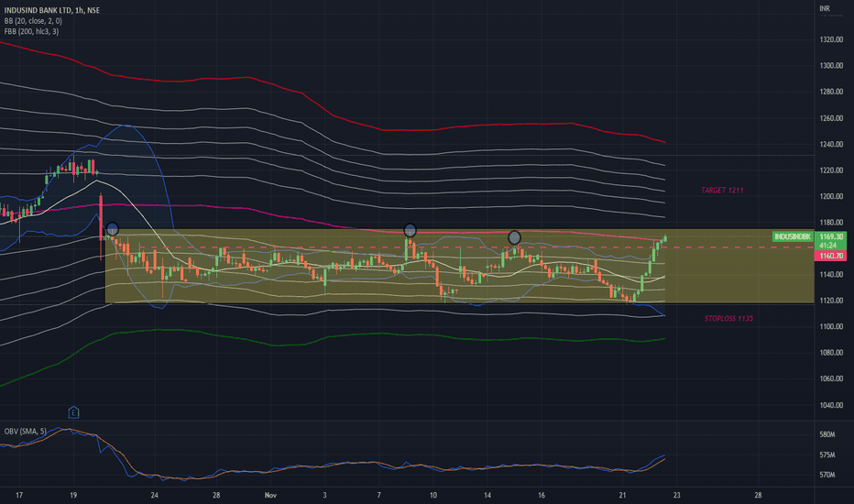This screenshot has width=854, height=504.
Task: Click the 1300.00 price axis label
Action: pos(831,65)
